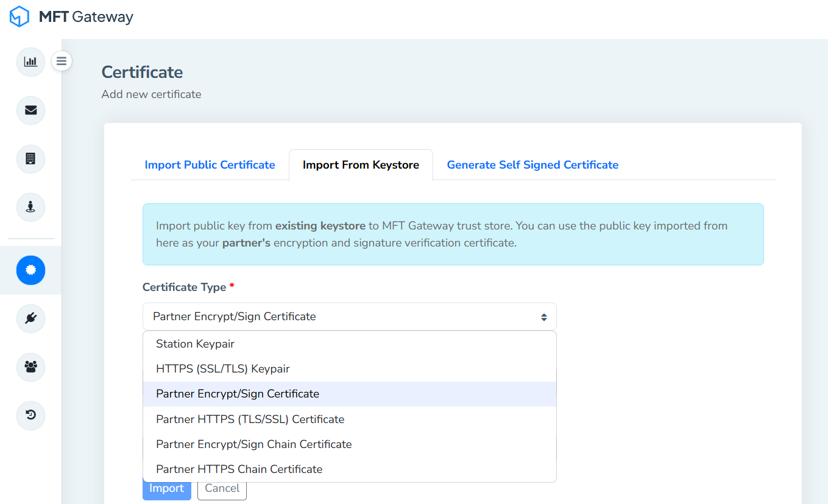The height and width of the screenshot is (504, 828).
Task: Switch to Import Public Certificate tab
Action: (210, 165)
